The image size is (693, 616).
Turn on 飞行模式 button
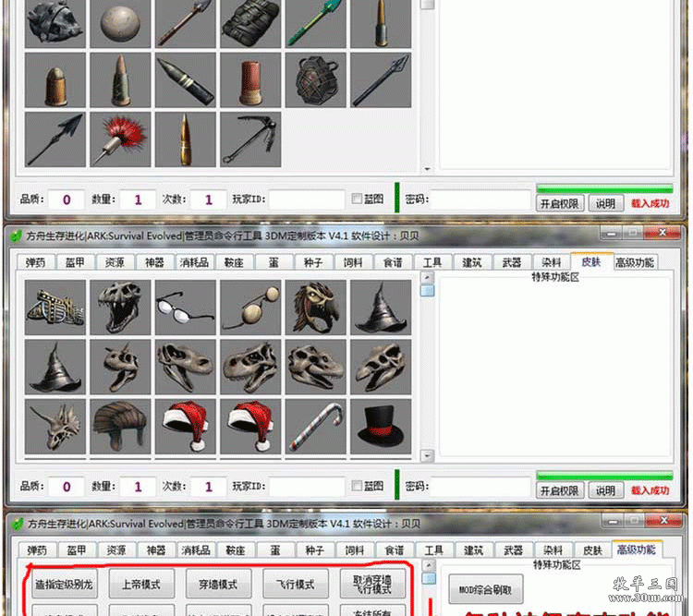click(x=296, y=585)
